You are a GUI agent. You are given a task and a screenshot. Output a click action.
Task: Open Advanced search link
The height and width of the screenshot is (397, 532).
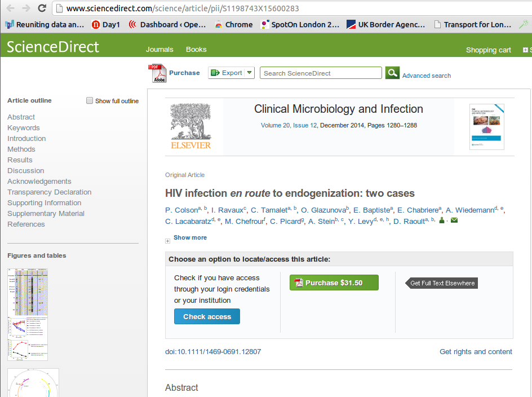(427, 76)
